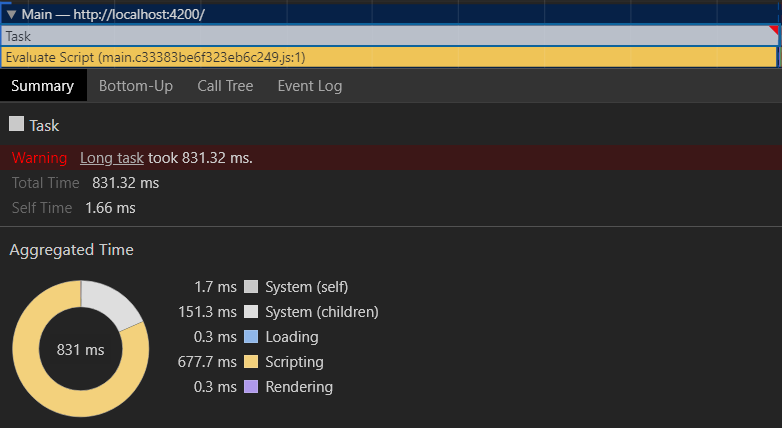782x428 pixels.
Task: Select the Evaluate Script main.js entry
Action: [389, 57]
